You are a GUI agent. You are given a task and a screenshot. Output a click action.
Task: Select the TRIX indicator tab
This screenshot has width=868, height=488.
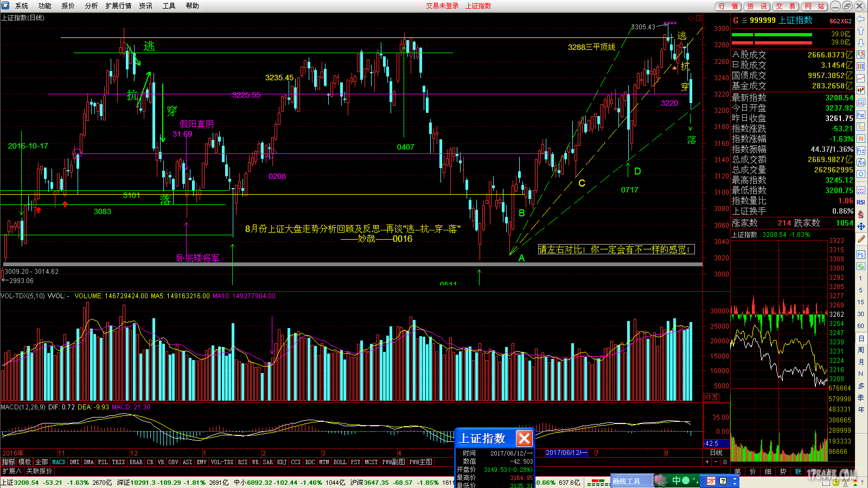point(118,462)
